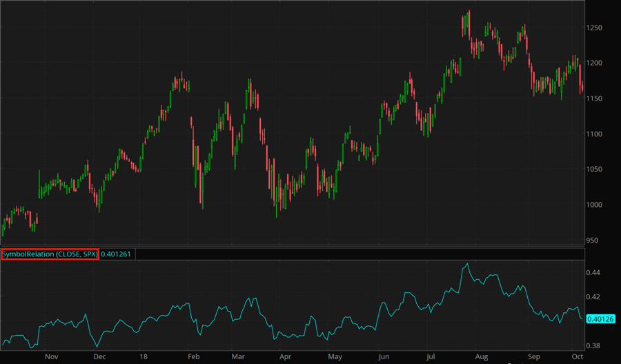Click the Jul marker on time axis
The height and width of the screenshot is (364, 621).
[431, 358]
